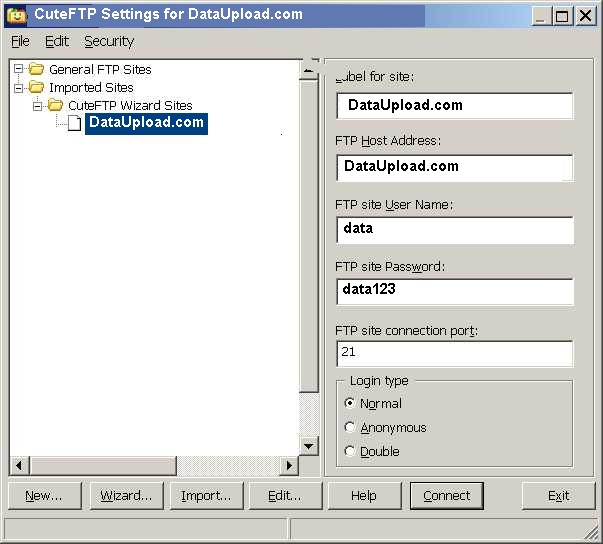
Task: Click the General FTP Sites folder icon
Action: click(37, 69)
